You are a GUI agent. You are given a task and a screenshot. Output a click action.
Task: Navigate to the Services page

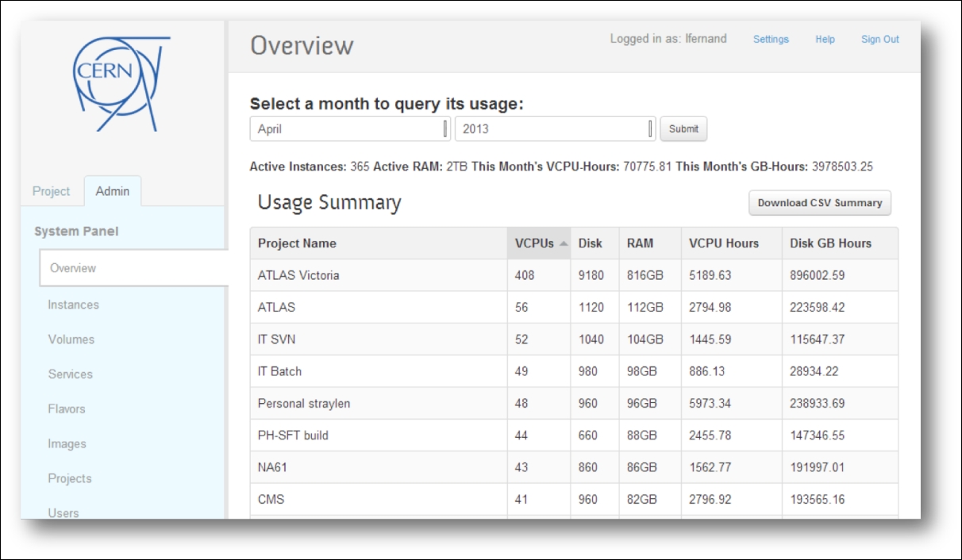click(70, 374)
